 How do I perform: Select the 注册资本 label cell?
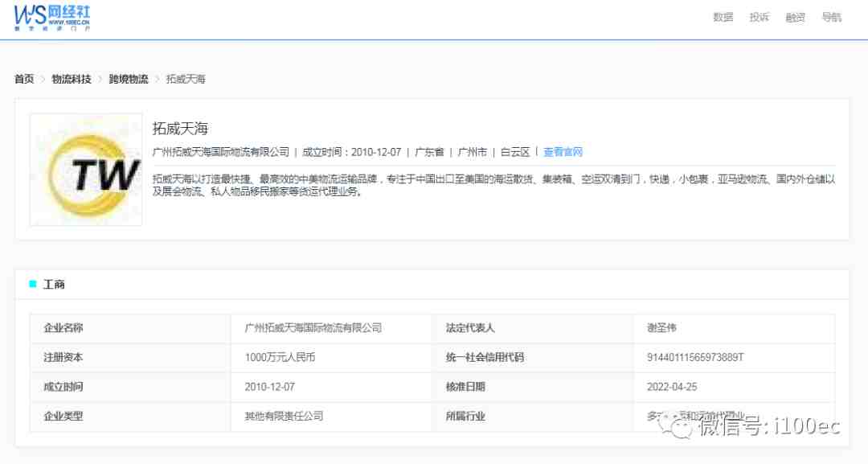click(x=131, y=357)
